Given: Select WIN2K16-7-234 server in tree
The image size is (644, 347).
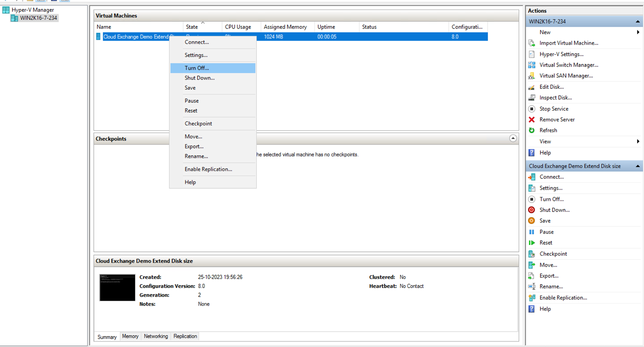Looking at the screenshot, I should point(38,18).
